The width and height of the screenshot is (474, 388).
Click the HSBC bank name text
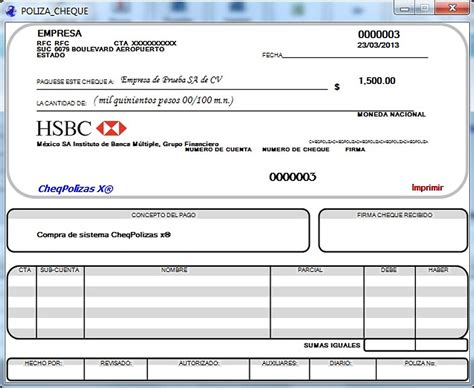pyautogui.click(x=64, y=128)
